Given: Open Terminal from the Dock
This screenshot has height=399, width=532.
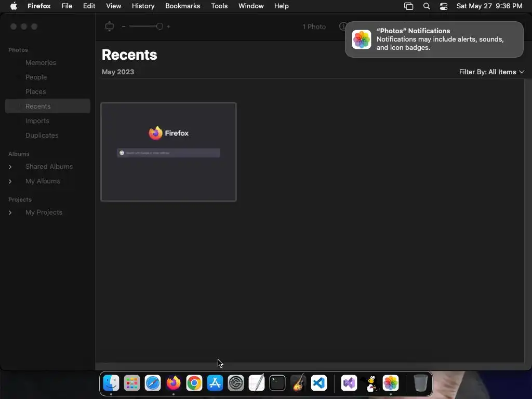Looking at the screenshot, I should (277, 383).
